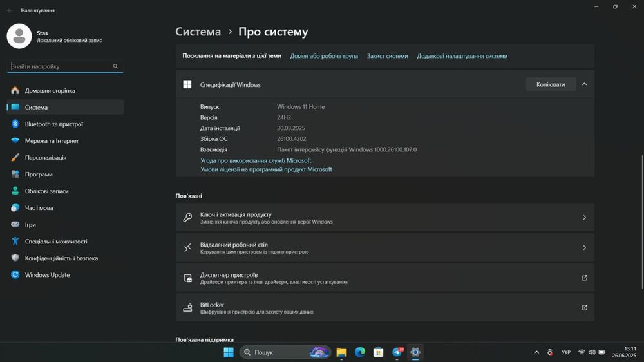The image size is (644, 362).
Task: Open the Windows Start menu
Action: coord(229,352)
